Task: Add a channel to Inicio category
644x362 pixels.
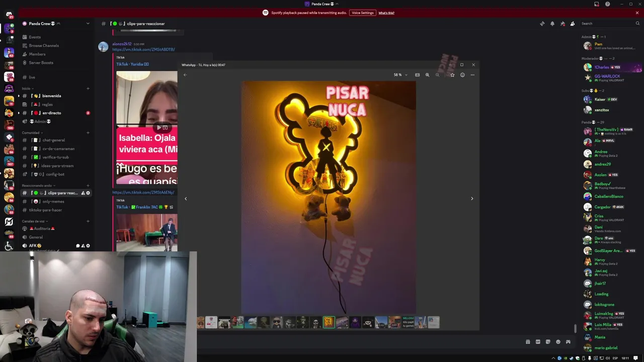Action: 88,88
